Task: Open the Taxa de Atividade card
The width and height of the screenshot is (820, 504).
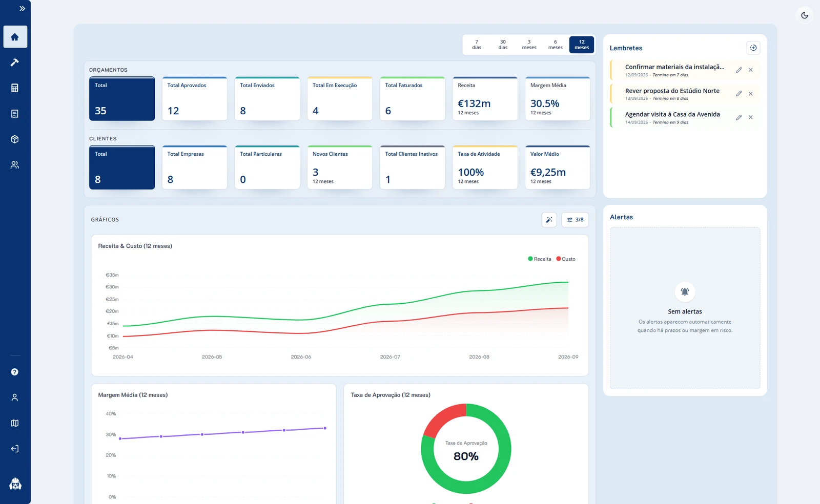Action: click(485, 167)
